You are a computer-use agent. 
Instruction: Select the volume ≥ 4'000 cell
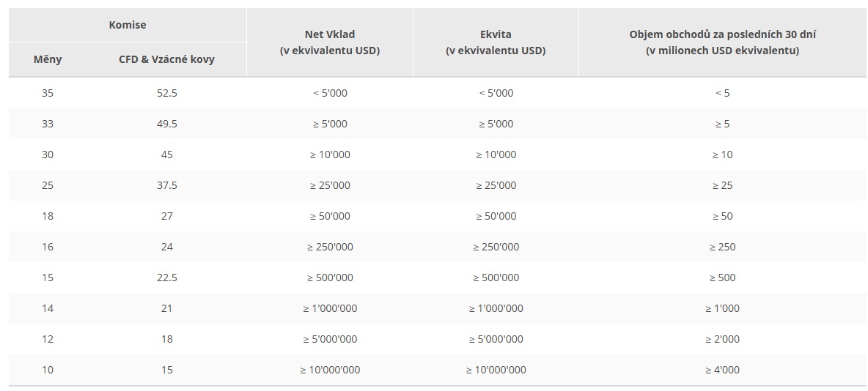(722, 370)
